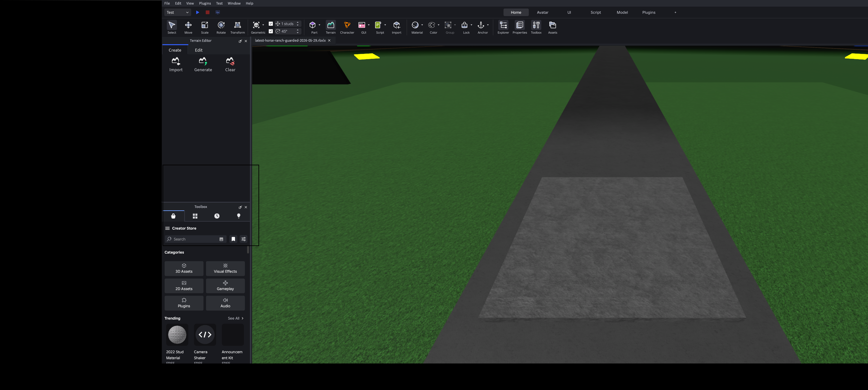868x390 pixels.
Task: Browse the Visual Effects category
Action: (225, 268)
